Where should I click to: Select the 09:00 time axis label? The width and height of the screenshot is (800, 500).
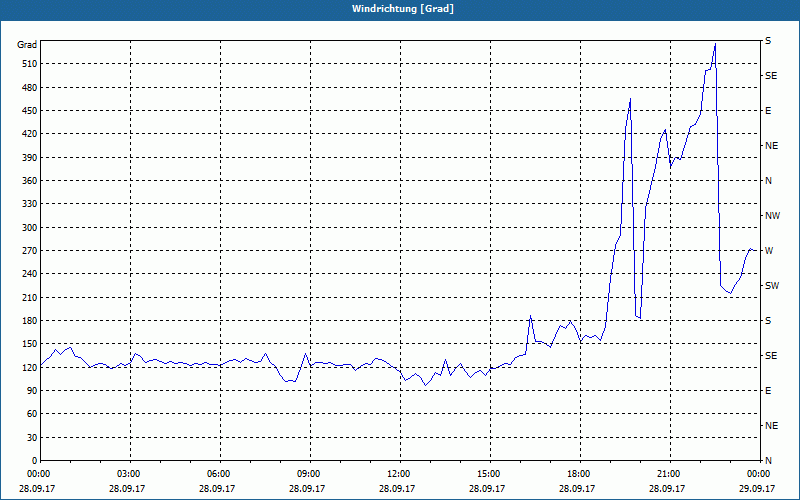coord(307,474)
